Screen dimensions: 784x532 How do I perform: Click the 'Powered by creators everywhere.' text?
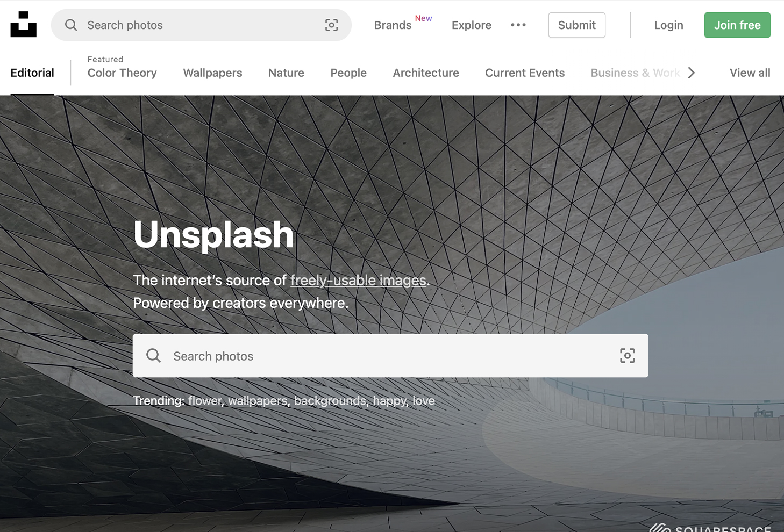click(x=241, y=303)
